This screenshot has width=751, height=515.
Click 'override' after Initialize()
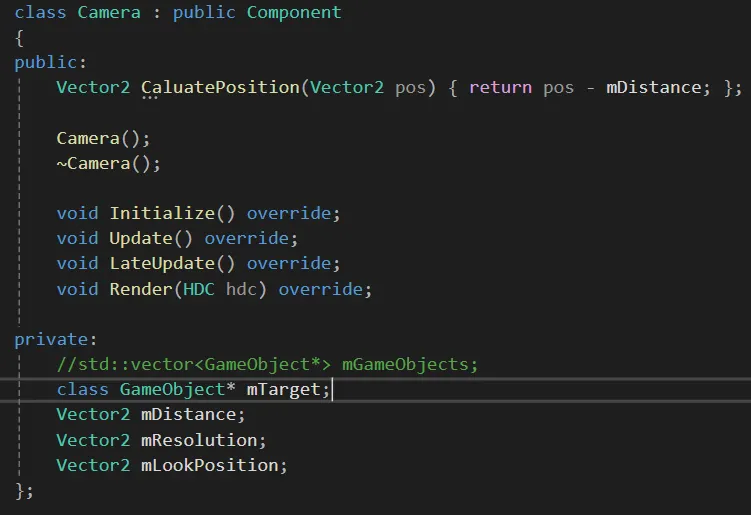coord(289,213)
